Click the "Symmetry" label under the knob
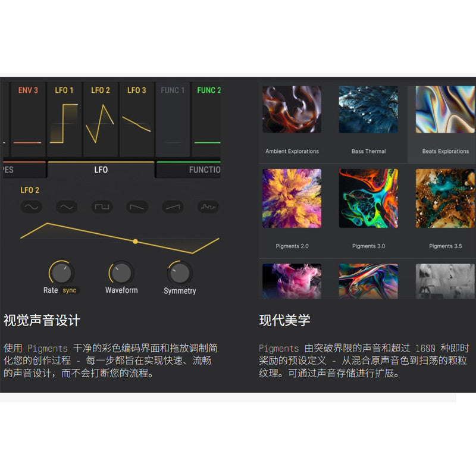476x476 pixels. [180, 291]
